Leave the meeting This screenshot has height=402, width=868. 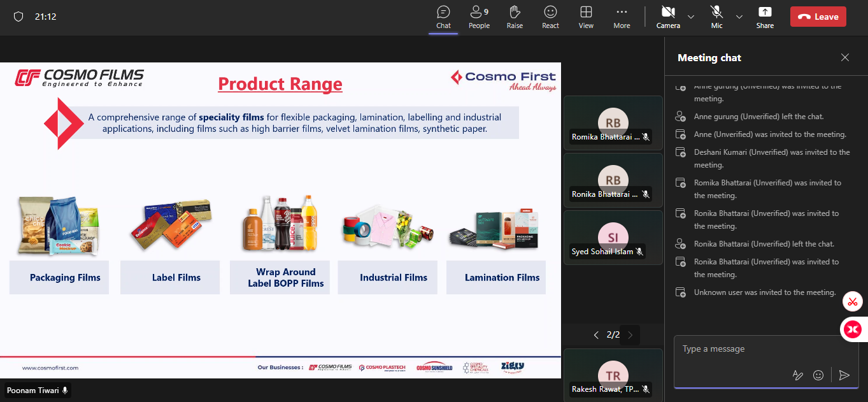click(x=818, y=17)
